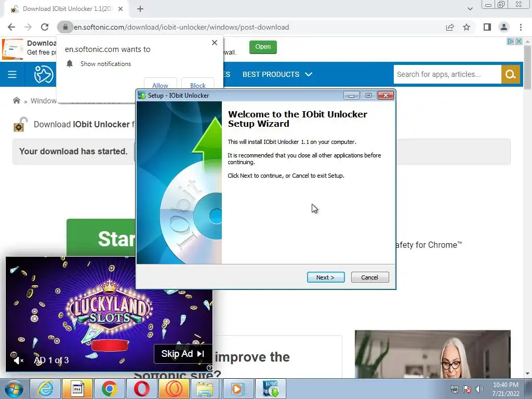Screen dimensions: 532x399
Task: Open the Windows Start button
Action: point(14,389)
